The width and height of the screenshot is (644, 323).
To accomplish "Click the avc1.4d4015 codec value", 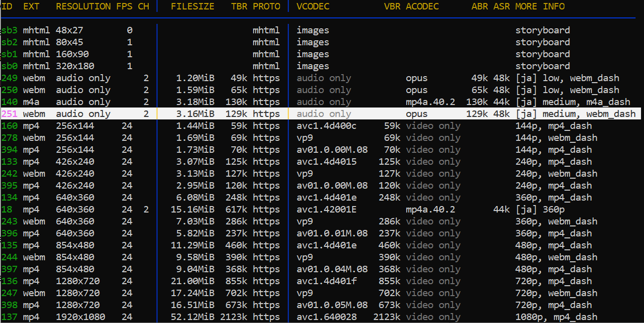I will [327, 162].
